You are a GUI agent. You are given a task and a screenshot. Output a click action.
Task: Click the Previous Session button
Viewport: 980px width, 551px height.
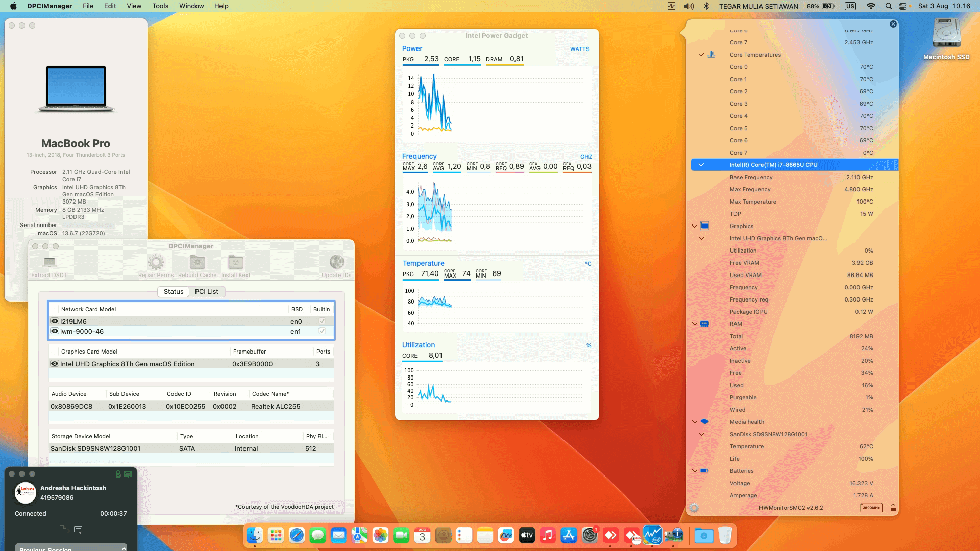click(x=71, y=548)
